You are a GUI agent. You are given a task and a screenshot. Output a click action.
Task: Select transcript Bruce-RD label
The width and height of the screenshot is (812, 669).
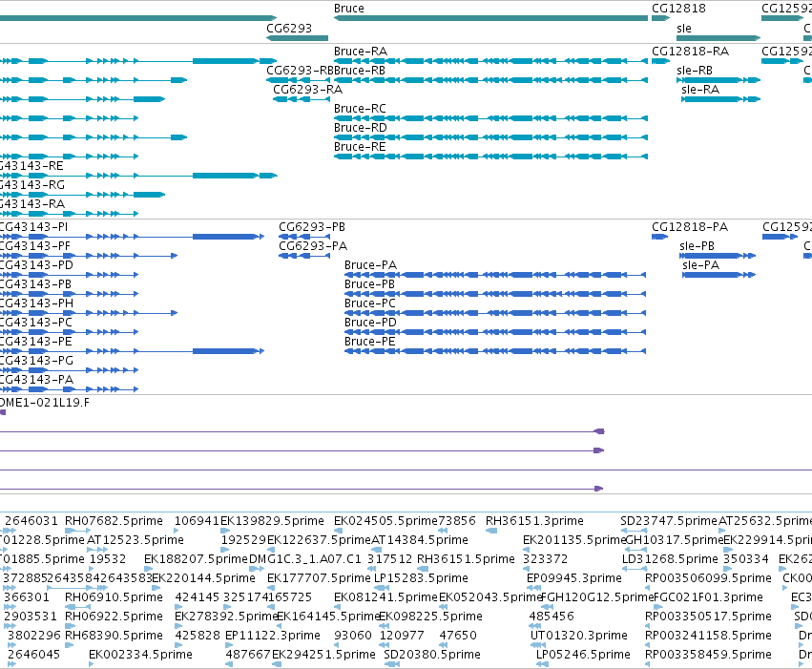tap(361, 128)
